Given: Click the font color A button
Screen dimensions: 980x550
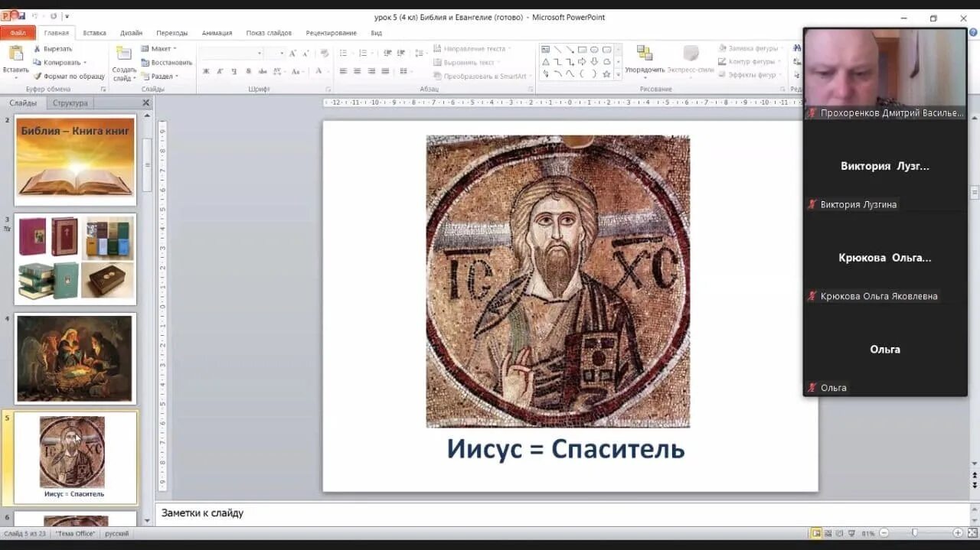Looking at the screenshot, I should pyautogui.click(x=320, y=71).
